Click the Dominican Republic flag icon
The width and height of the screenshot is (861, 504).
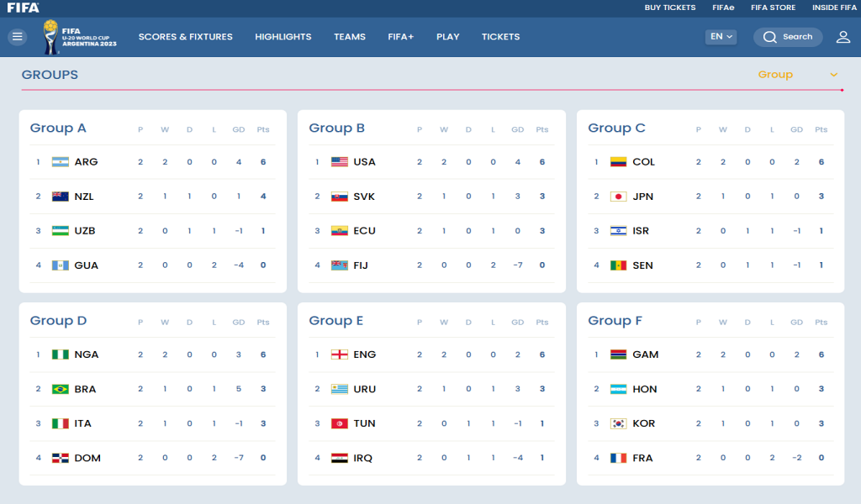pos(61,458)
